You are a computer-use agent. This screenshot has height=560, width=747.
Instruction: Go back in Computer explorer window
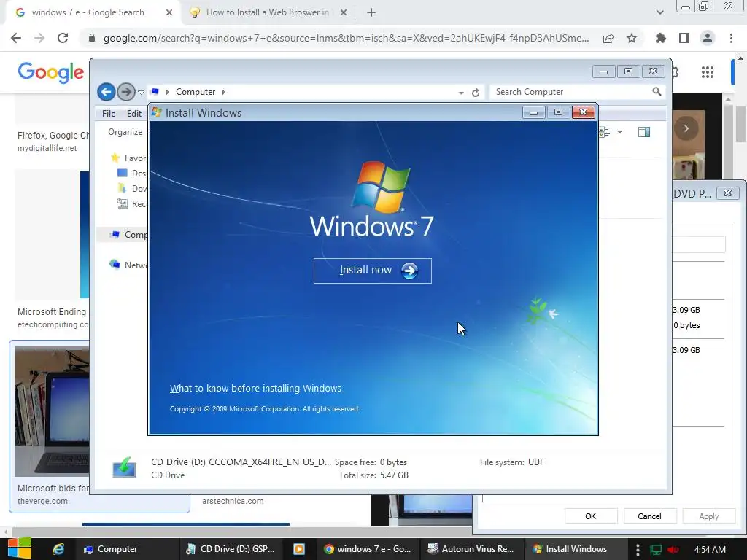[x=107, y=92]
